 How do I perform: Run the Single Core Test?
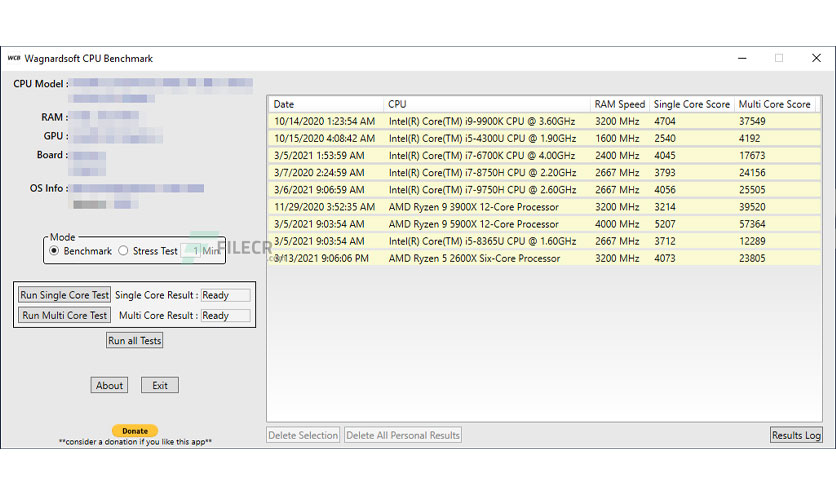[65, 295]
